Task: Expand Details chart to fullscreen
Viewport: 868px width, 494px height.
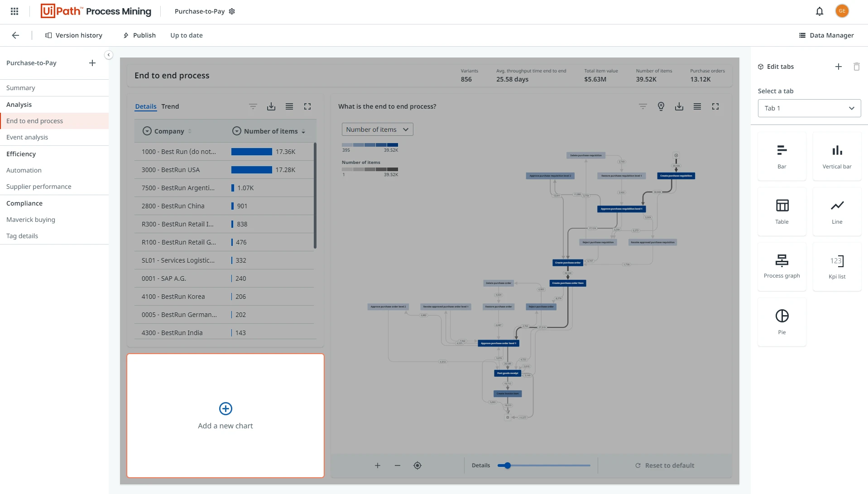Action: [x=307, y=106]
